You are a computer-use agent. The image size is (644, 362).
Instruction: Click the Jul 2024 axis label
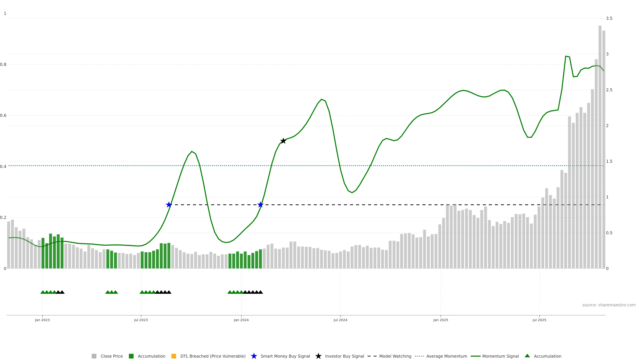pyautogui.click(x=340, y=320)
